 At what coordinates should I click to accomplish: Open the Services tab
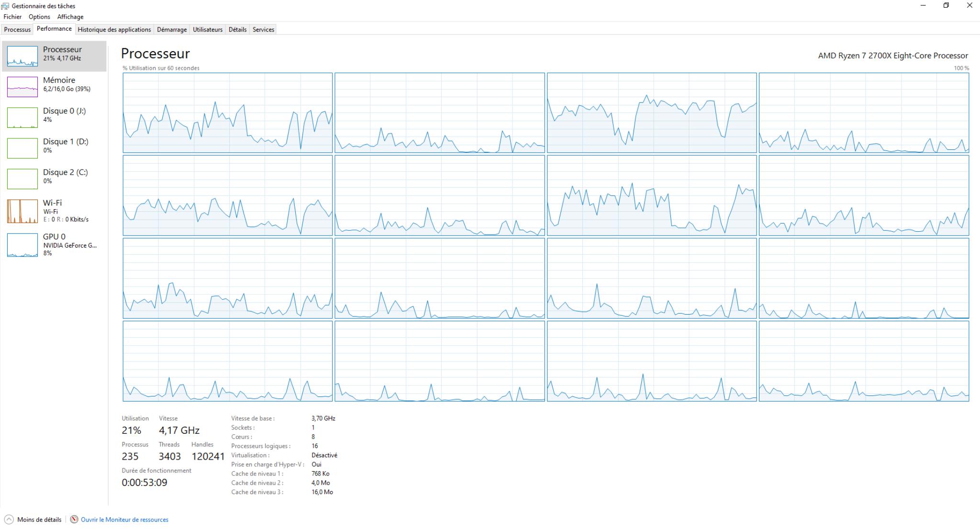click(x=263, y=30)
